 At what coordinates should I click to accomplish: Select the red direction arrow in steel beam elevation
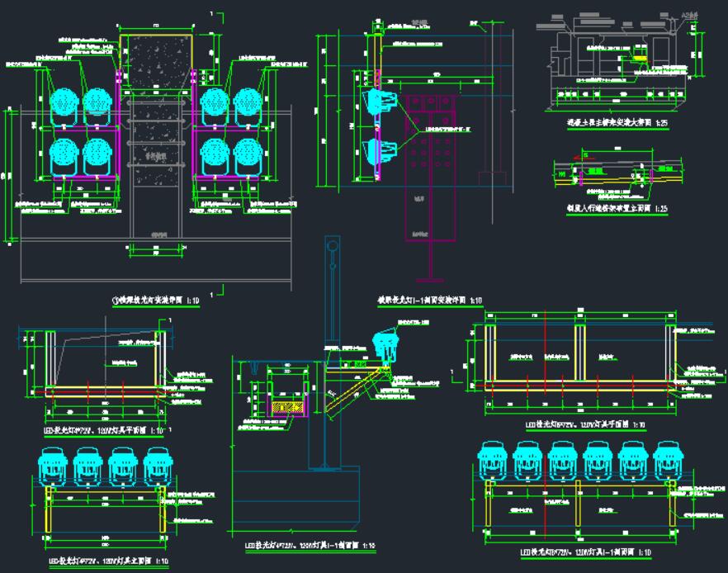(x=584, y=159)
